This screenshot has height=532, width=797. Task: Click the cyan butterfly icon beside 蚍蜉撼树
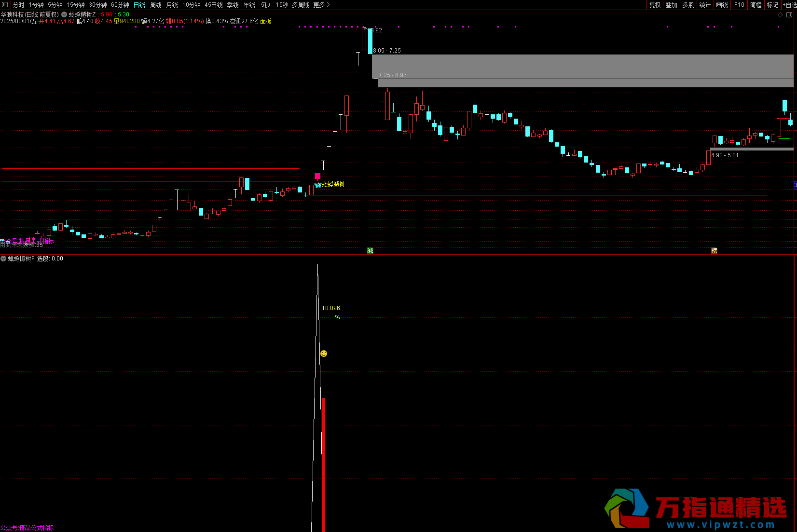(317, 185)
